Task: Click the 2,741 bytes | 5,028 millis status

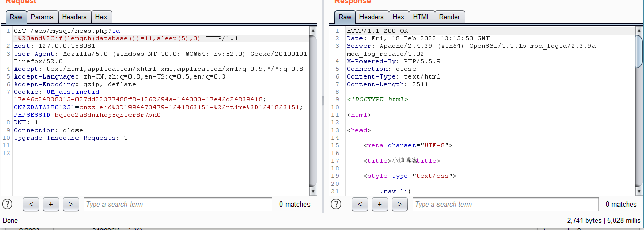Action: (604, 221)
